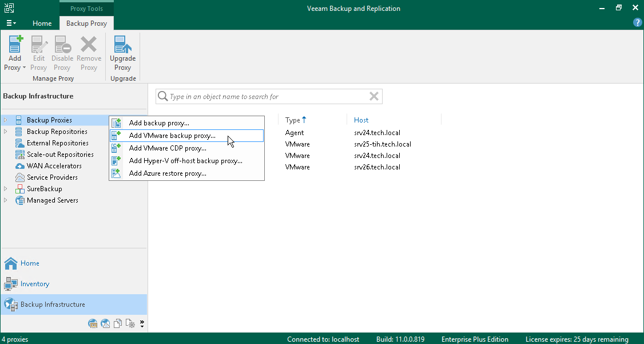
Task: Choose Add Azure restore proxy option
Action: tap(168, 173)
